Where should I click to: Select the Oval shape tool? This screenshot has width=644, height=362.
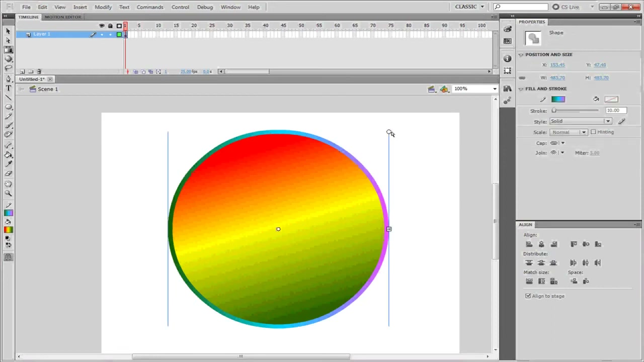click(8, 107)
